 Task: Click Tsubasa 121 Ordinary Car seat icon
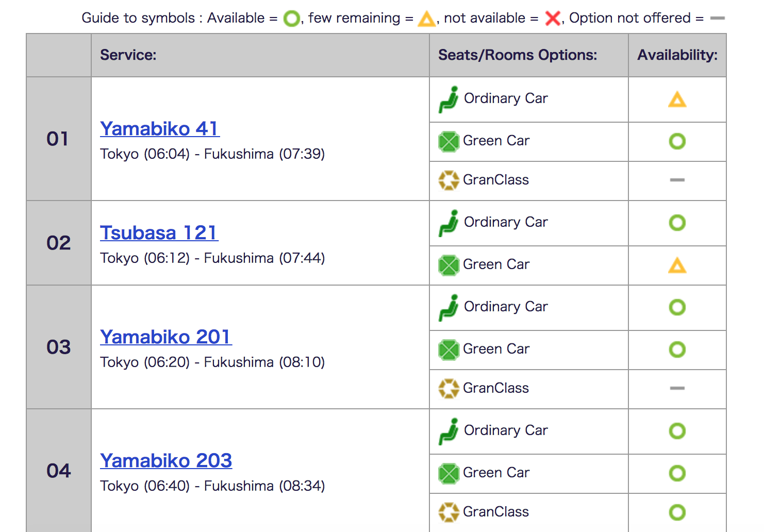coord(449,223)
